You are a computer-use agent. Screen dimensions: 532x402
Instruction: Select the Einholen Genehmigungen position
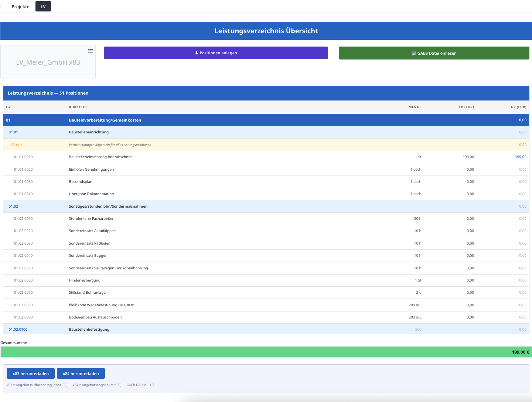pos(91,170)
